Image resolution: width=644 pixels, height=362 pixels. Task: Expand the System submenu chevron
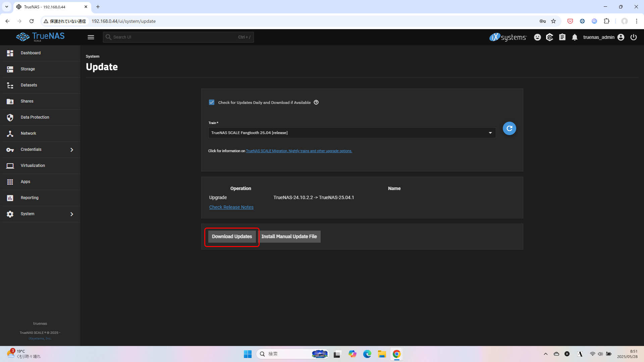(x=72, y=214)
